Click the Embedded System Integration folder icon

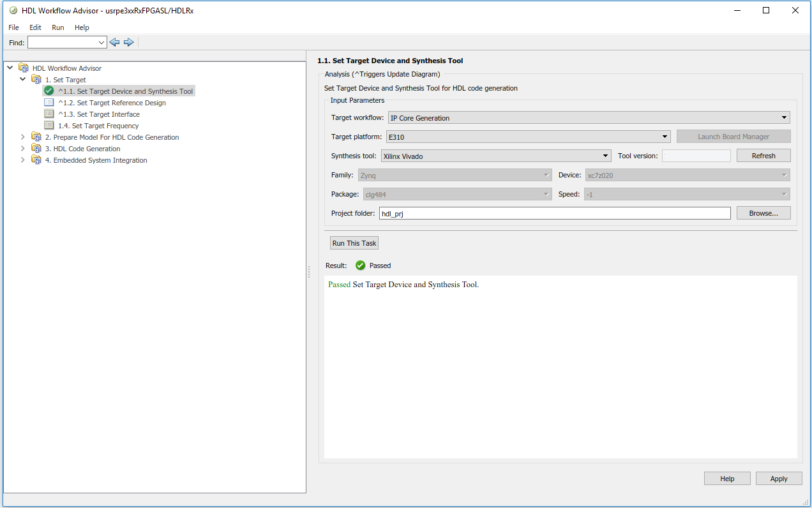[36, 160]
